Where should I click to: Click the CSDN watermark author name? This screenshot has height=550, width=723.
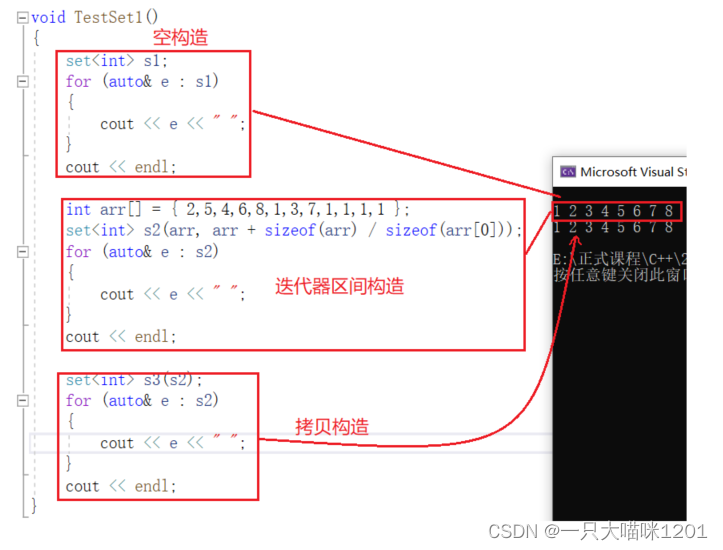click(x=625, y=532)
